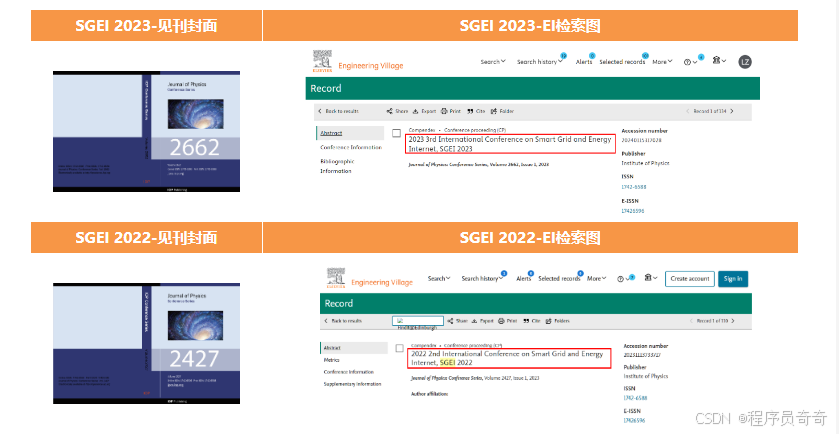
Task: Click the 2022 2nd International Conference title
Action: pos(507,359)
